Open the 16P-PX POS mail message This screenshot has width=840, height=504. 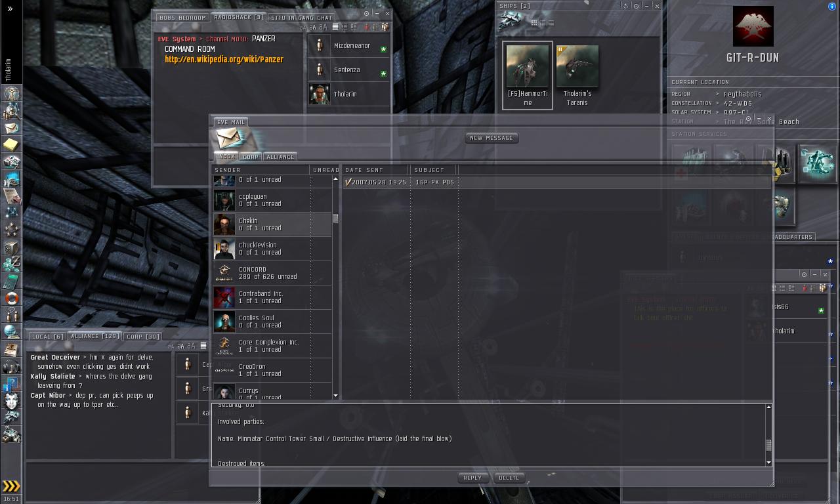click(557, 182)
